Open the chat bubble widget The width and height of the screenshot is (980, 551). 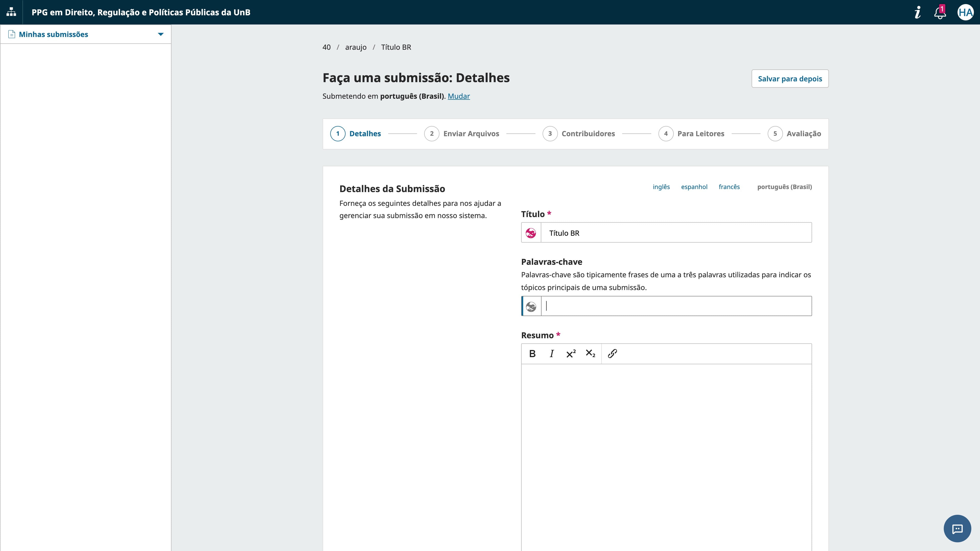coord(957,529)
